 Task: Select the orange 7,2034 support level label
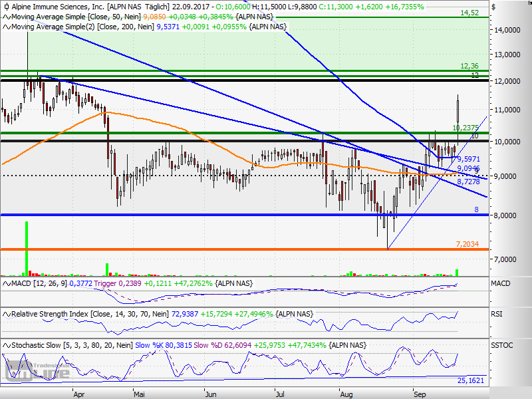(467, 245)
